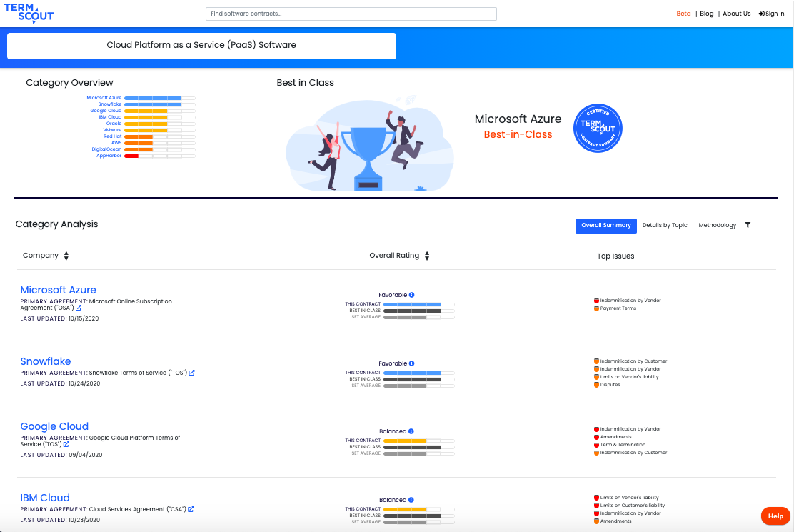Open Google Cloud company page

(x=54, y=427)
